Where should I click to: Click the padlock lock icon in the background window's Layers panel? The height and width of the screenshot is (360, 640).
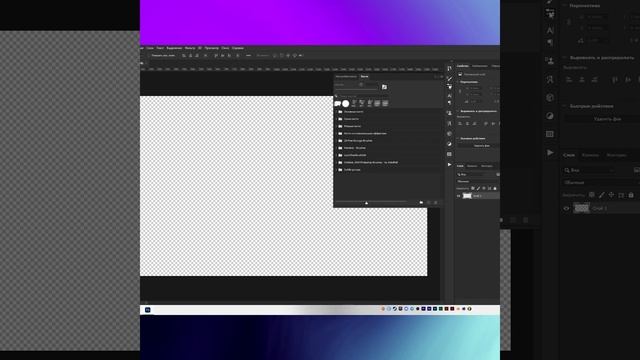(631, 195)
